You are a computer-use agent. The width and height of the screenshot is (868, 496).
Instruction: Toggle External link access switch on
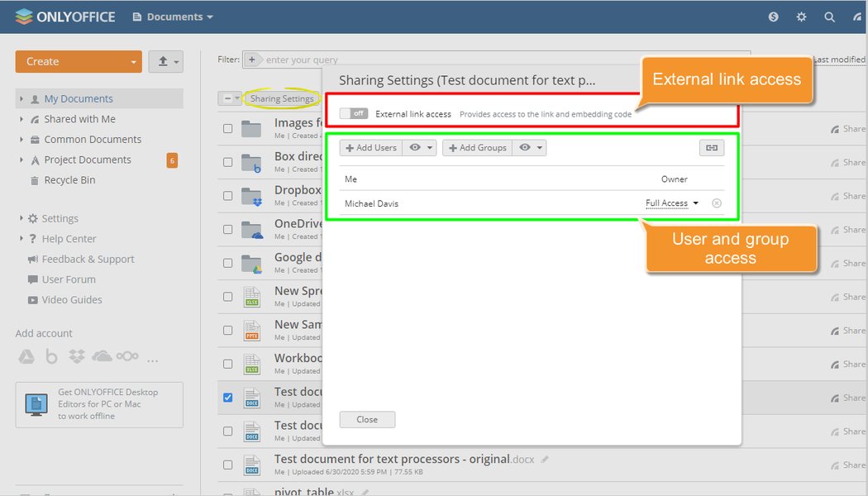354,113
